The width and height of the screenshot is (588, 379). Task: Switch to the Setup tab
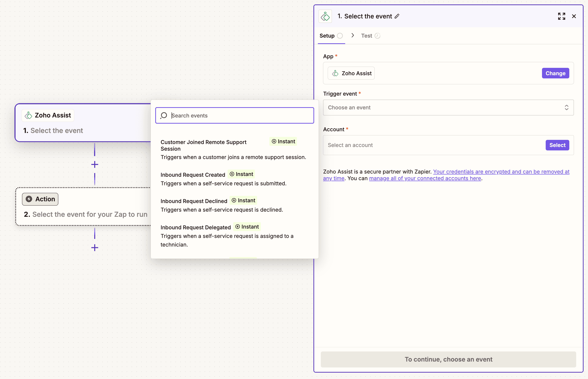(x=327, y=36)
